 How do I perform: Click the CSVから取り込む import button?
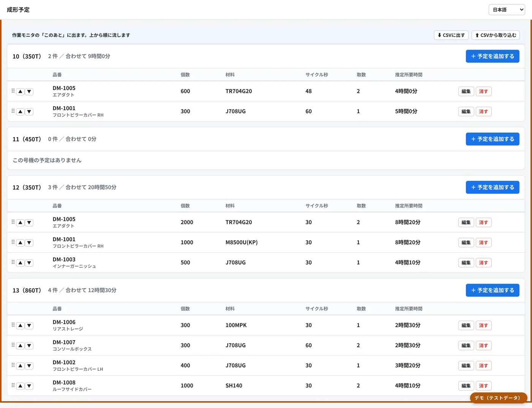coord(496,35)
